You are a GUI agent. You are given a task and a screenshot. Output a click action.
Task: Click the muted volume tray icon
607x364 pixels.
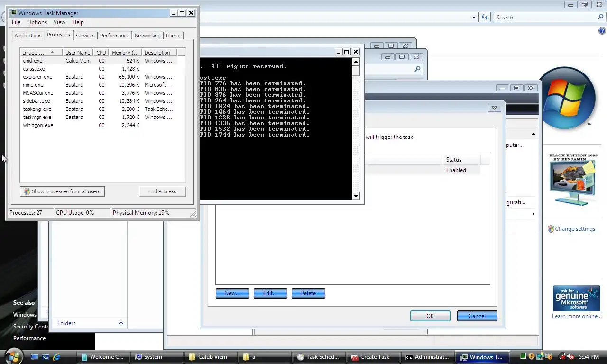570,356
